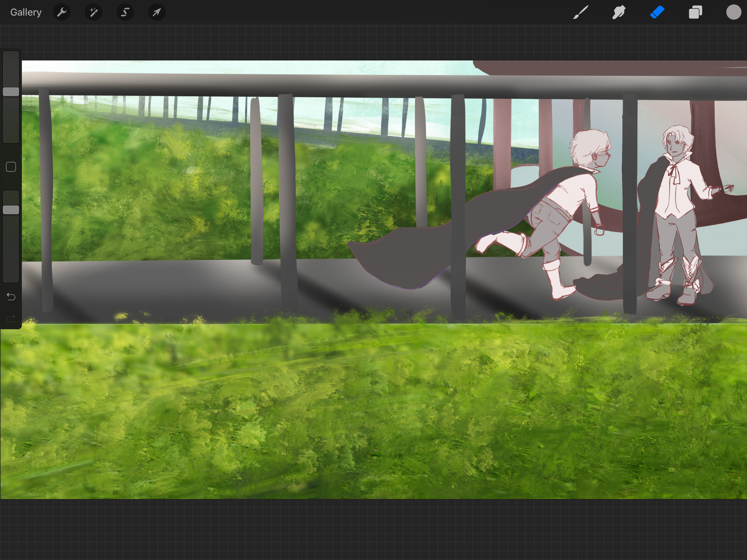Open the Adjustments magic wand menu

94,13
